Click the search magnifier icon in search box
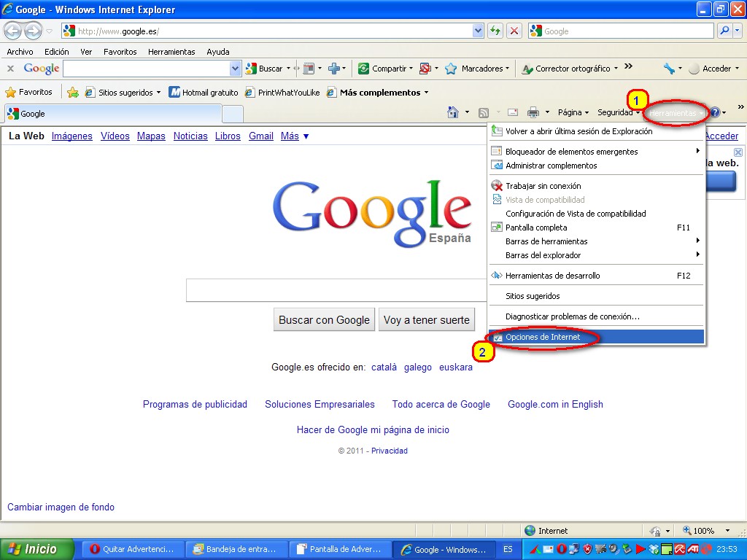This screenshot has width=747, height=560. [x=724, y=31]
